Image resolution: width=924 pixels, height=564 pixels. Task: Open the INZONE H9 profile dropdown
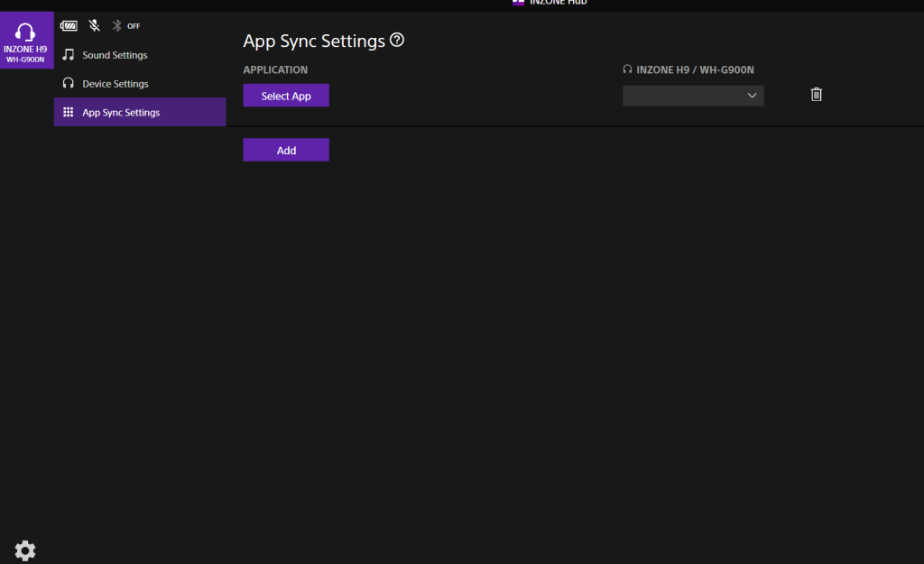[692, 96]
